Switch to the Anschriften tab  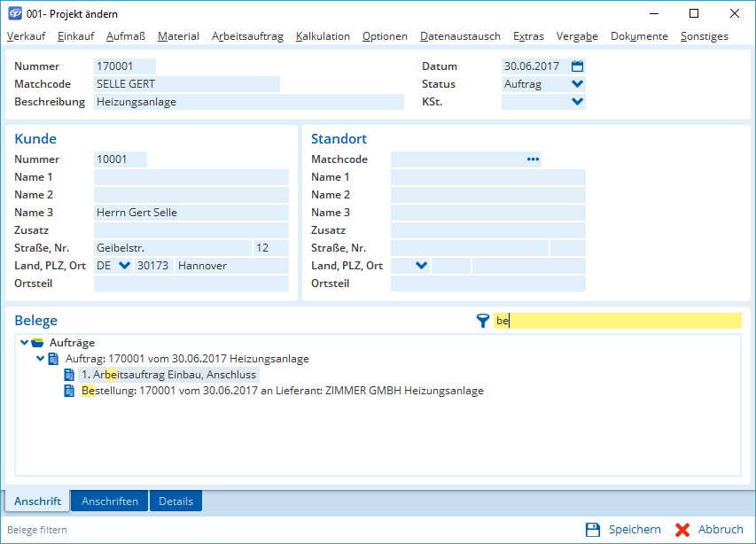[x=110, y=501]
